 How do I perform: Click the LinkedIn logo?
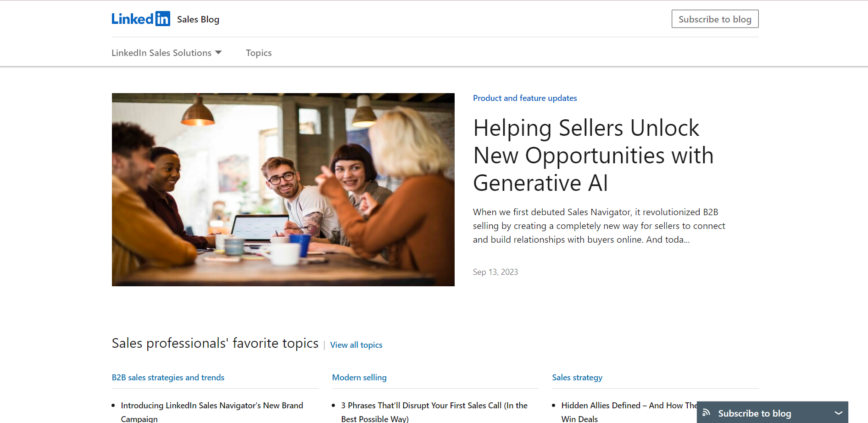click(x=141, y=19)
